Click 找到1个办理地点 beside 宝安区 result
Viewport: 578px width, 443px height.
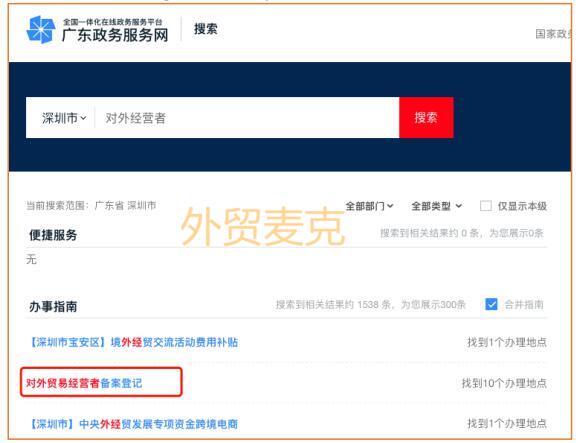(507, 342)
